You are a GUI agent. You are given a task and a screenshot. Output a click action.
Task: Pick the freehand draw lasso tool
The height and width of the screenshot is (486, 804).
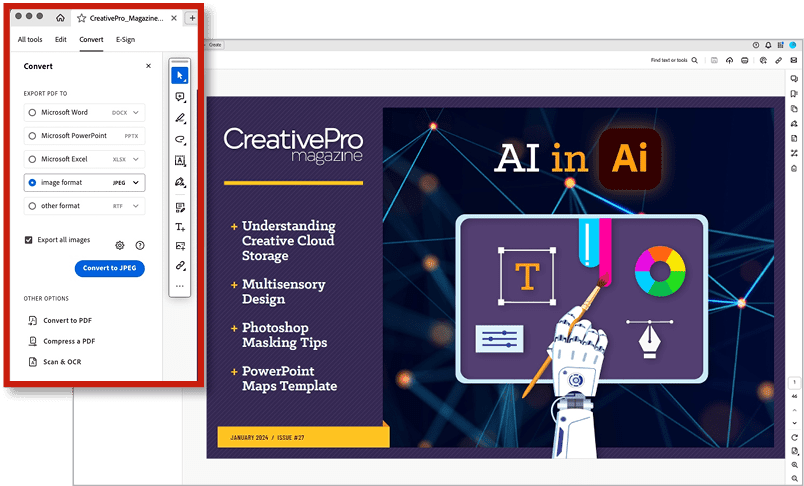tap(179, 139)
